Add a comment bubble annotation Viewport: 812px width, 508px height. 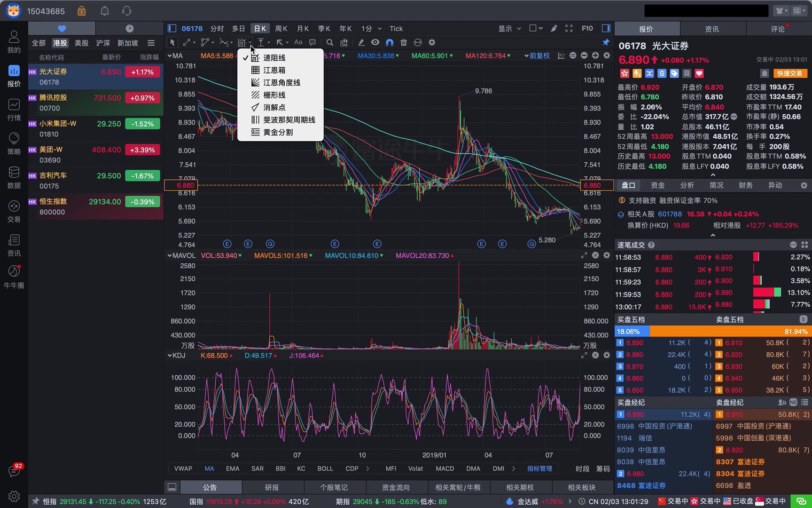pyautogui.click(x=312, y=42)
